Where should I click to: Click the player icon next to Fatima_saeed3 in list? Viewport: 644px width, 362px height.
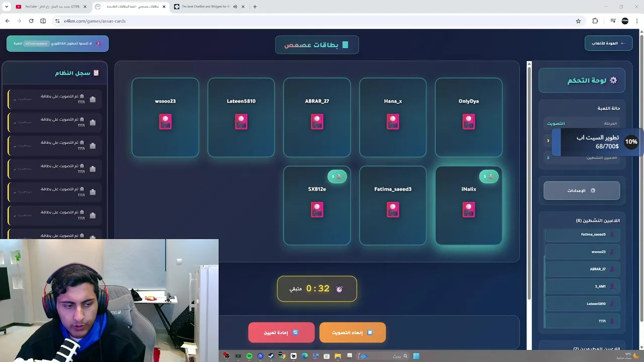(612, 234)
